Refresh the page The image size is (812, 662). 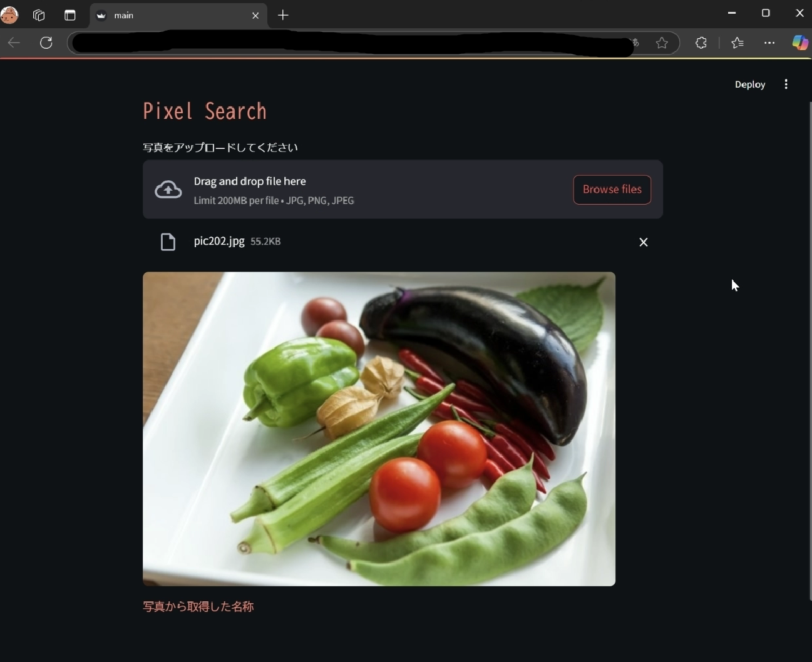[46, 43]
